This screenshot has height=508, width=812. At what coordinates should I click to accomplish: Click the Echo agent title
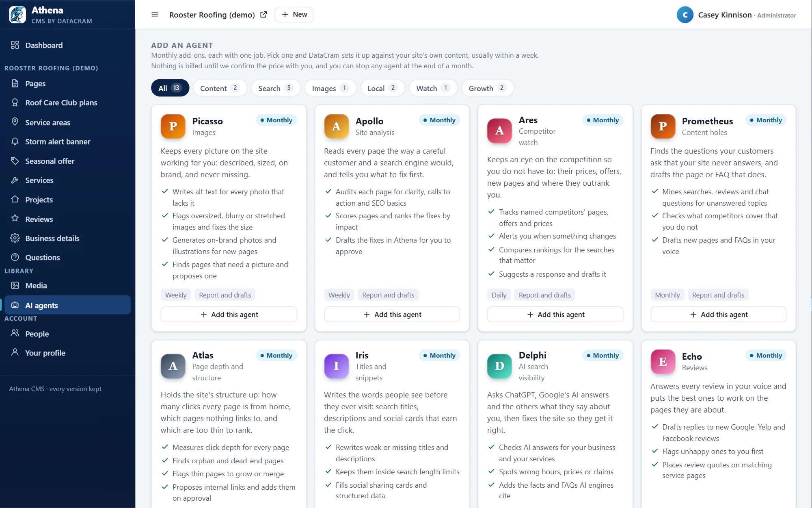692,356
